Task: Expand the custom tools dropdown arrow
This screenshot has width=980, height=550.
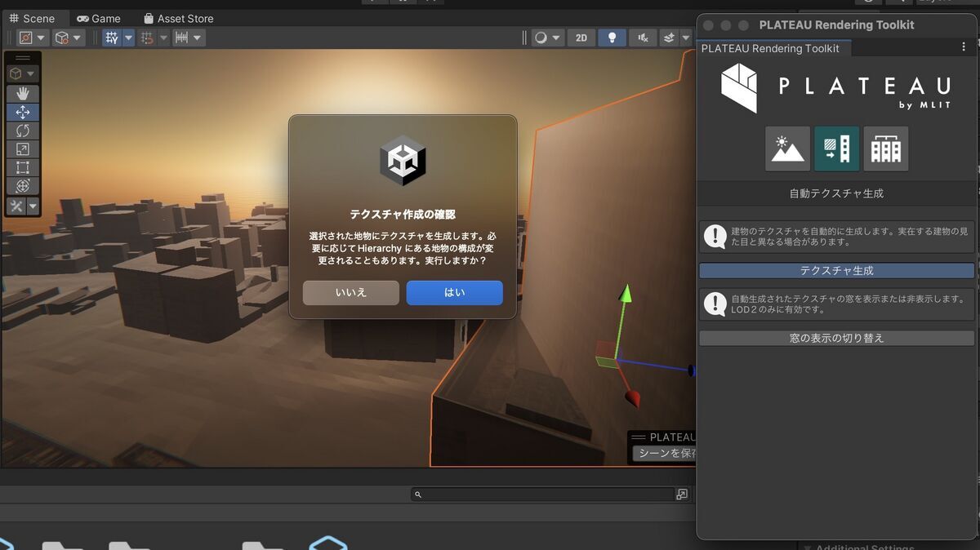Action: (33, 206)
